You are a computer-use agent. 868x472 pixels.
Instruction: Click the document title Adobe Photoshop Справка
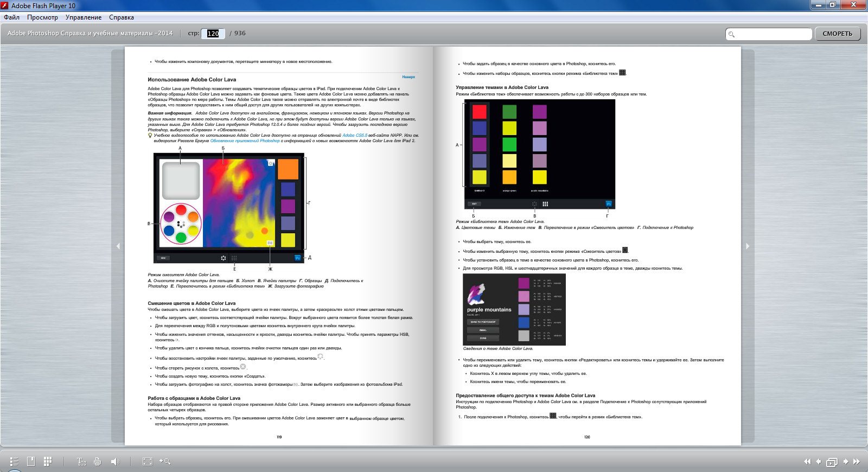[x=90, y=34]
